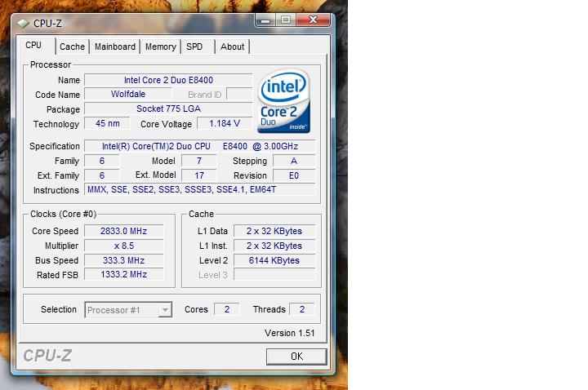
Task: Click the Code Name value Wolfdale
Action: click(128, 94)
